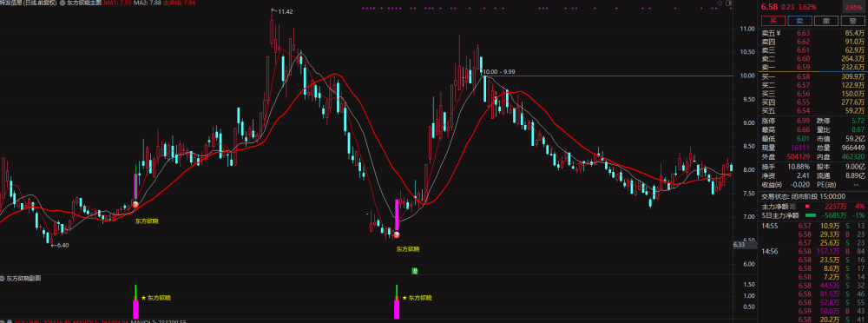Click the blue 卖 sell button
Screen dimensions: 868x323
[x=800, y=22]
